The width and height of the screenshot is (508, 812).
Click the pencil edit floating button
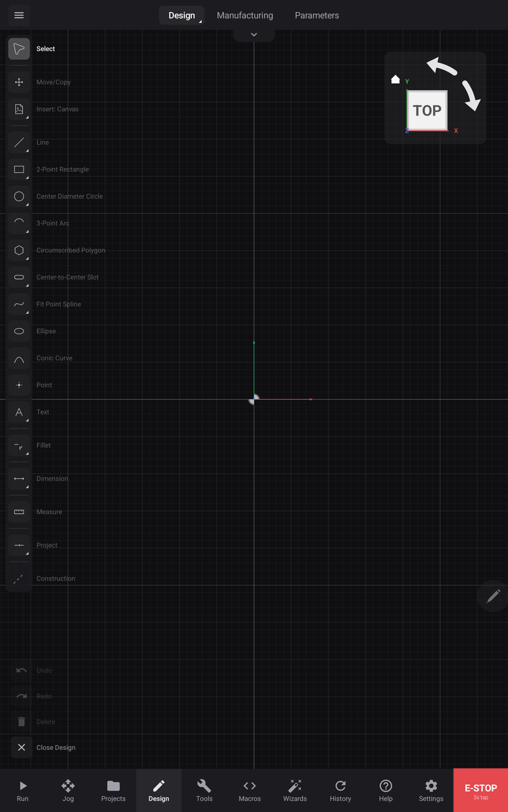tap(493, 596)
